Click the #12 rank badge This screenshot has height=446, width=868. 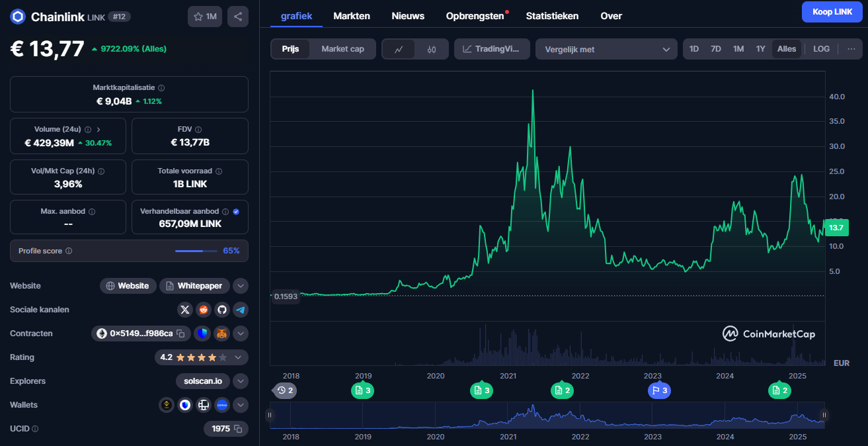click(x=119, y=17)
